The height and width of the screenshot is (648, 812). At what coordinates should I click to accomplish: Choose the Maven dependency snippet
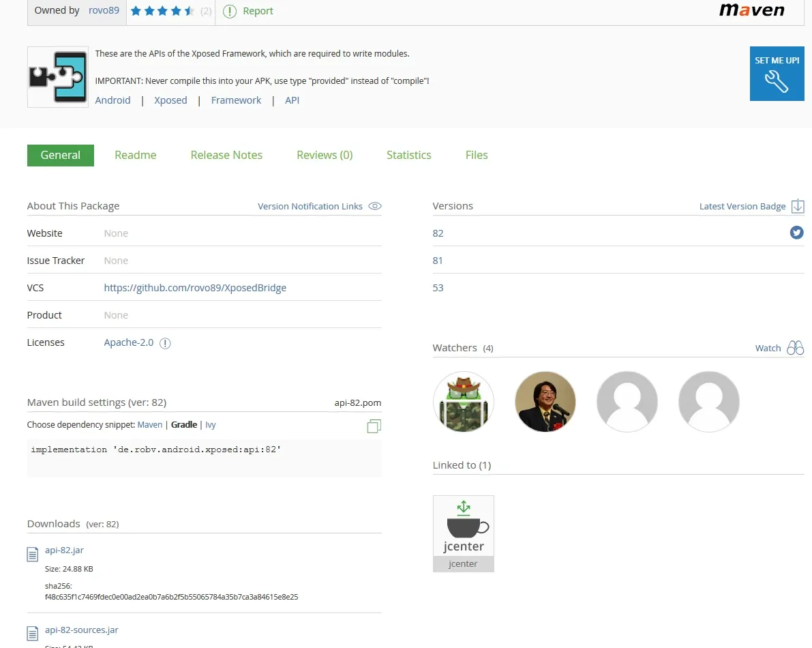150,425
